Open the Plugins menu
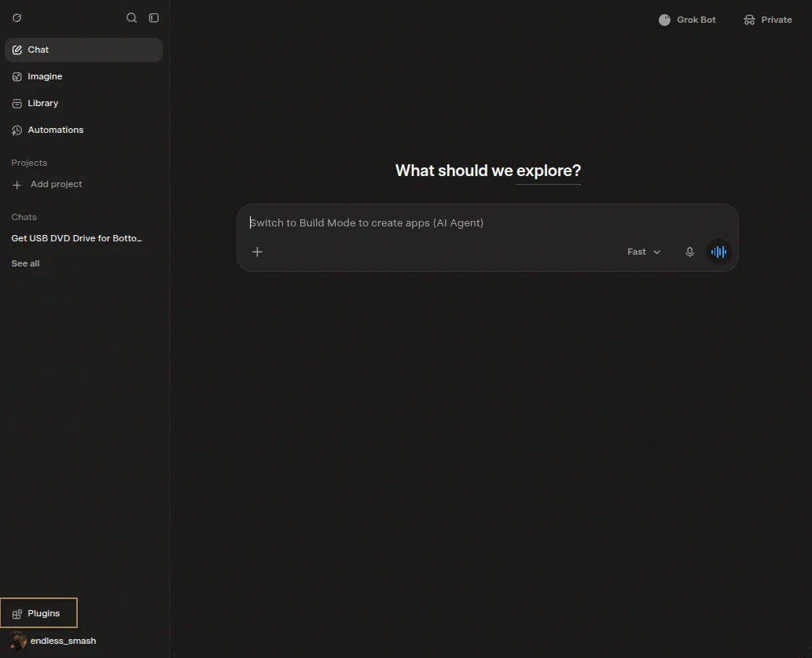Image resolution: width=812 pixels, height=658 pixels. coord(39,613)
